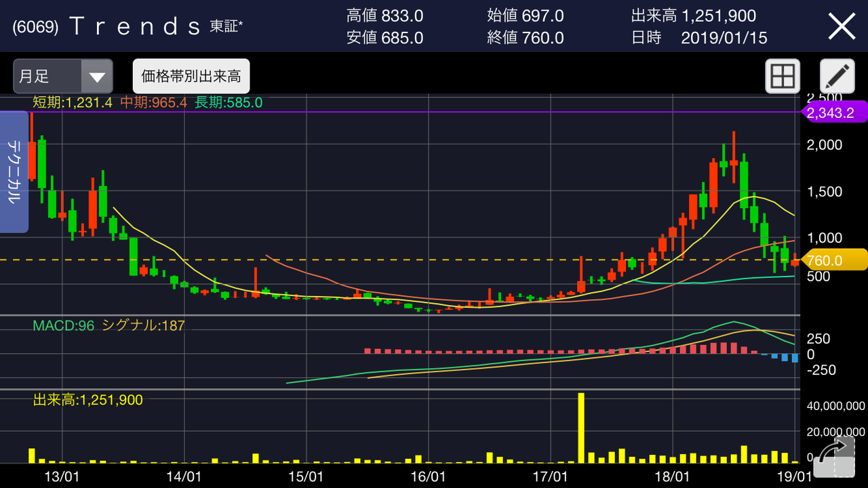Screen dimensions: 868x488
Task: Tap the 価格帯別出来高 button
Action: (x=191, y=76)
